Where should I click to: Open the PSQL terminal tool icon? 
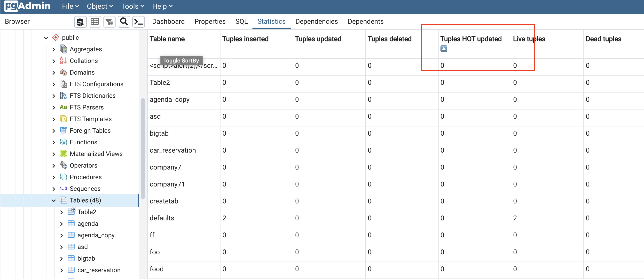click(139, 22)
